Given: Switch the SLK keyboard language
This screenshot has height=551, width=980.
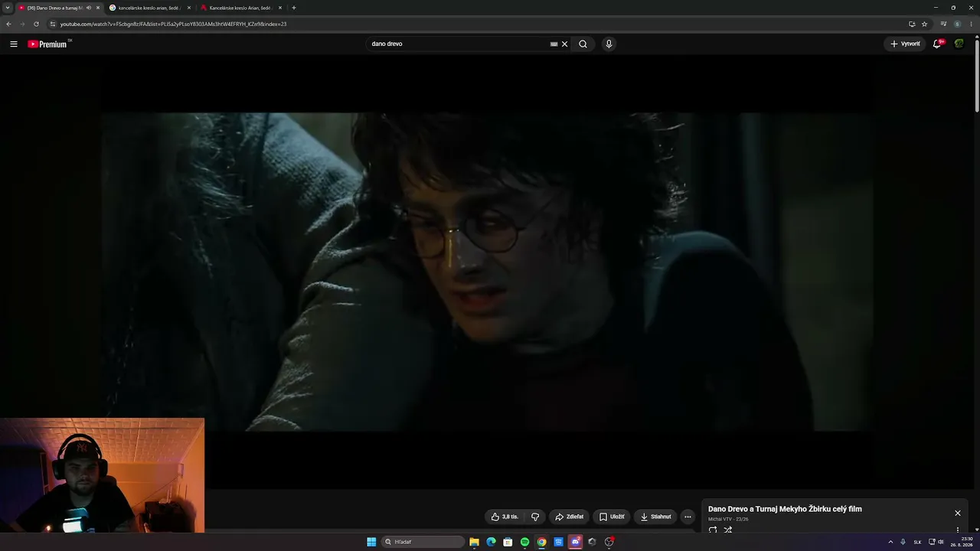Looking at the screenshot, I should 917,542.
